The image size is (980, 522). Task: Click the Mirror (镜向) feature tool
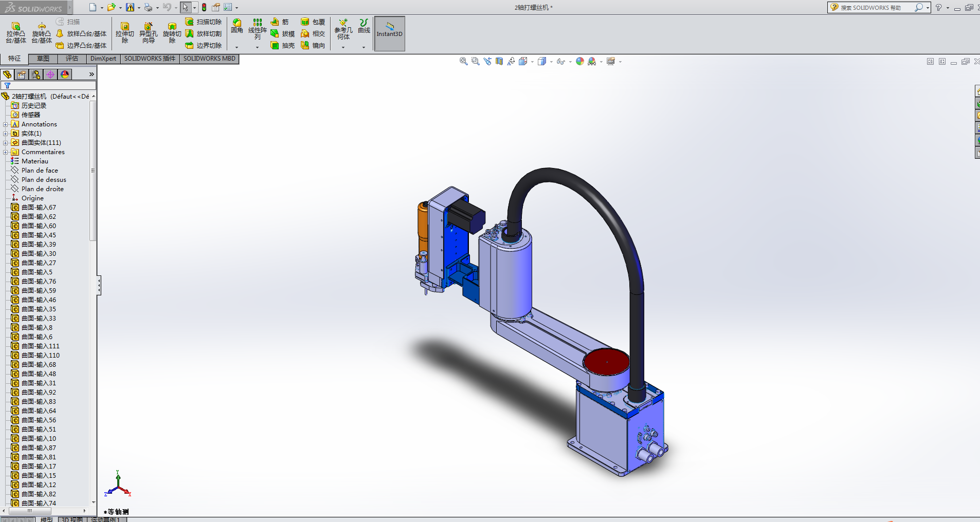pos(313,46)
